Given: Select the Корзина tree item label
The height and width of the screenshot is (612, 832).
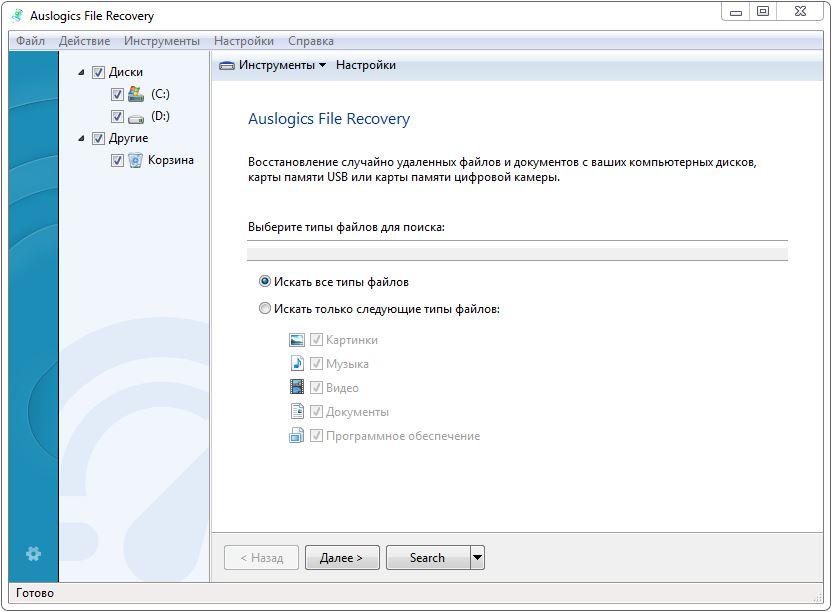Looking at the screenshot, I should pyautogui.click(x=171, y=160).
